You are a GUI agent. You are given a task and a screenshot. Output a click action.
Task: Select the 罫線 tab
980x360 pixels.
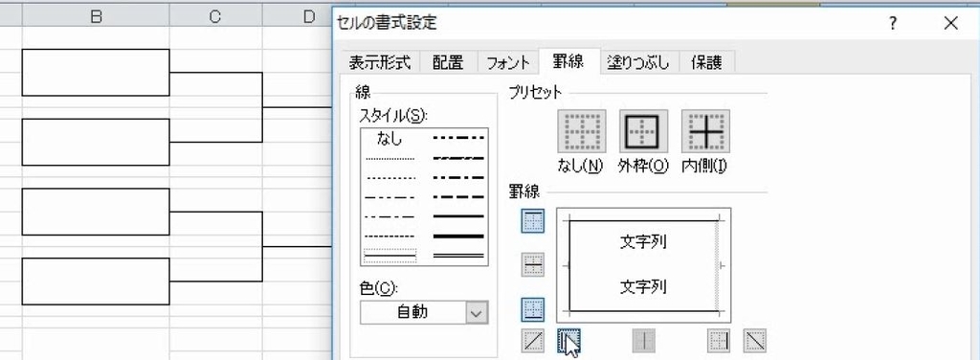point(568,61)
